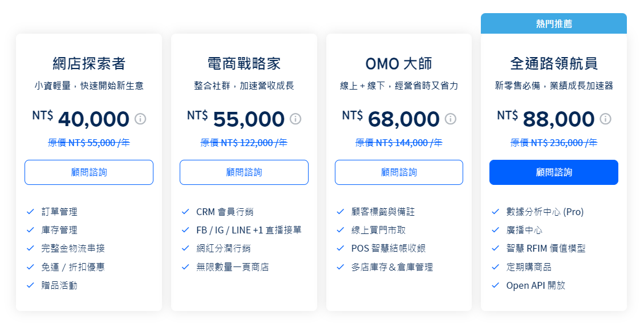Click the 全通路領航員 plan title
644x323 pixels.
click(554, 63)
